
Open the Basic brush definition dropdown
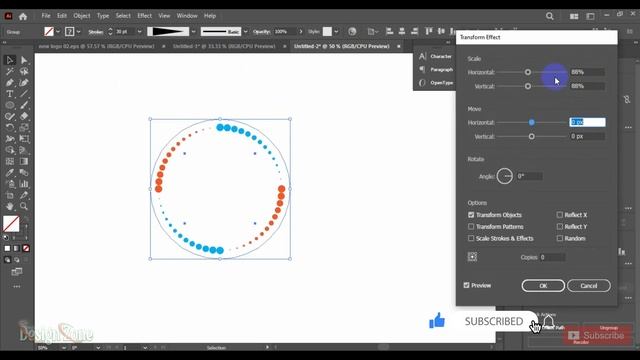[x=245, y=31]
